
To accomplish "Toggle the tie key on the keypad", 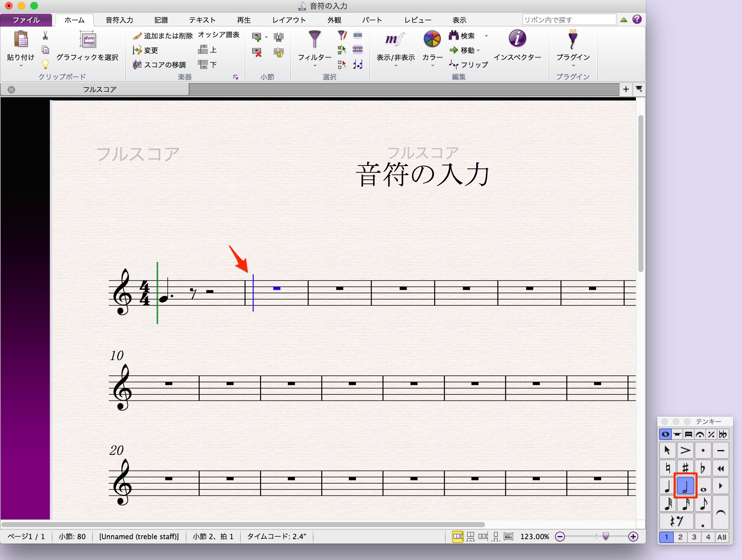I will pyautogui.click(x=721, y=512).
